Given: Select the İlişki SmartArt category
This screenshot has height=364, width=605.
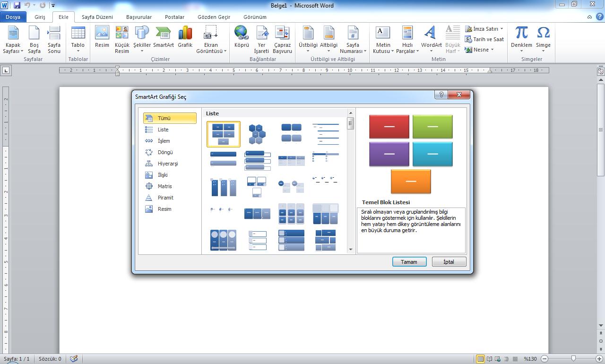Looking at the screenshot, I should pyautogui.click(x=170, y=175).
